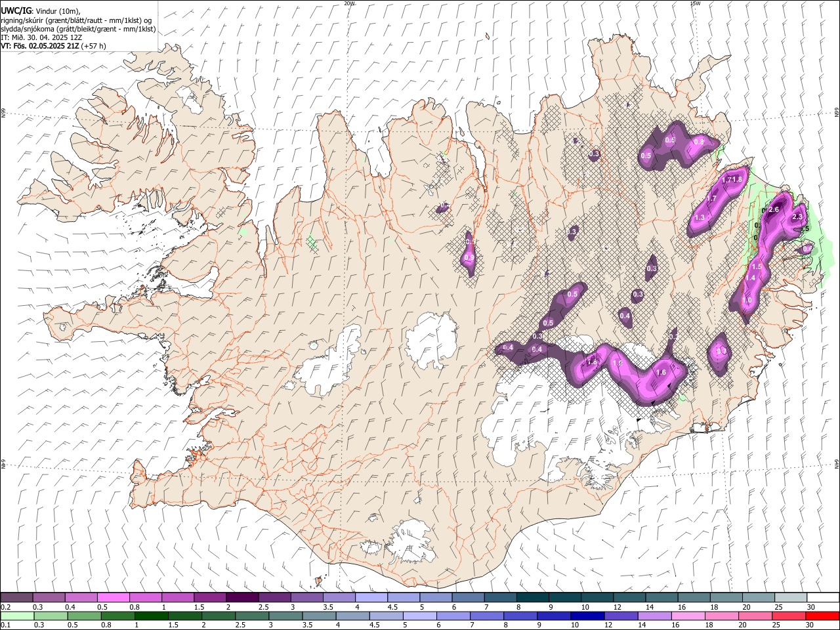840x630 pixels.
Task: Click lower-row legend swatch between 7 and 8
Action: [x=487, y=616]
